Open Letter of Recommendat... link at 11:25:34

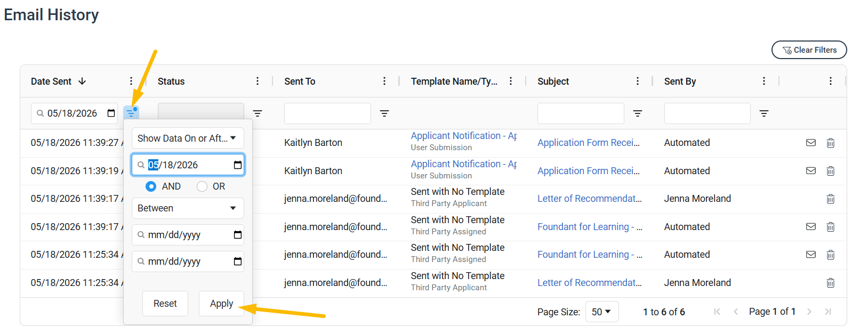(590, 283)
